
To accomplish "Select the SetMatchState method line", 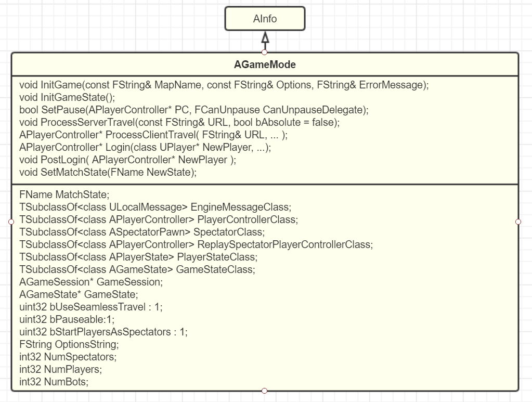I will click(108, 172).
